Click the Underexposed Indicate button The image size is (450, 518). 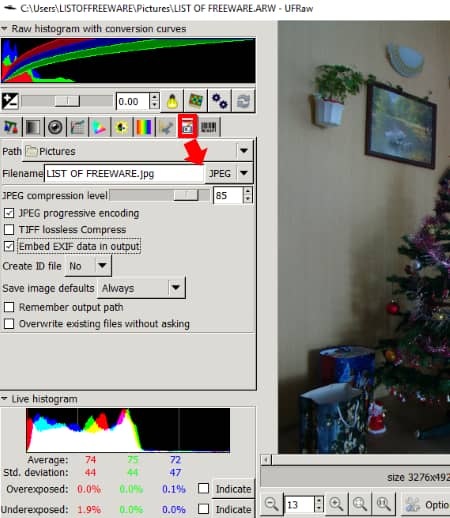point(233,509)
